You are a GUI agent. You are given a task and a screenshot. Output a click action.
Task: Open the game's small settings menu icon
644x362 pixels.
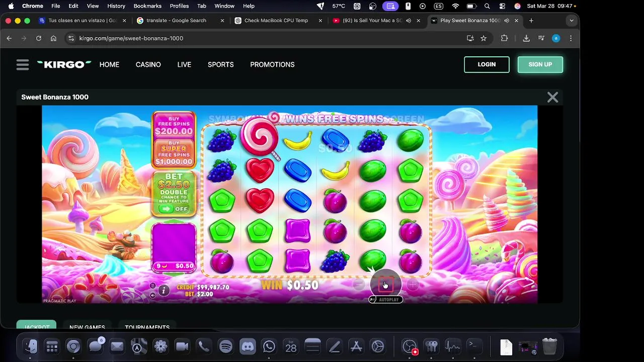click(x=152, y=286)
